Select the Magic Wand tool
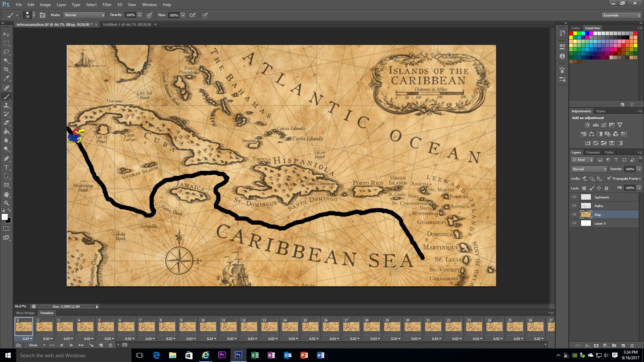The height and width of the screenshot is (362, 644). [x=6, y=61]
